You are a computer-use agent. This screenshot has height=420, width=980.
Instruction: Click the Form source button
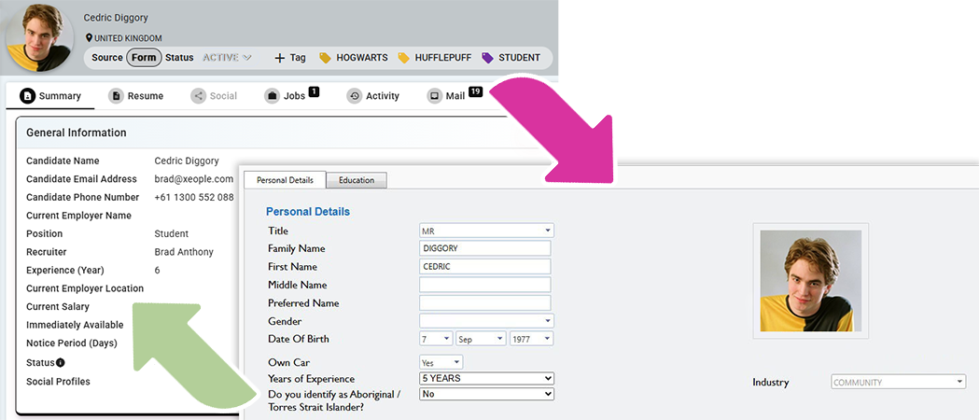(144, 58)
